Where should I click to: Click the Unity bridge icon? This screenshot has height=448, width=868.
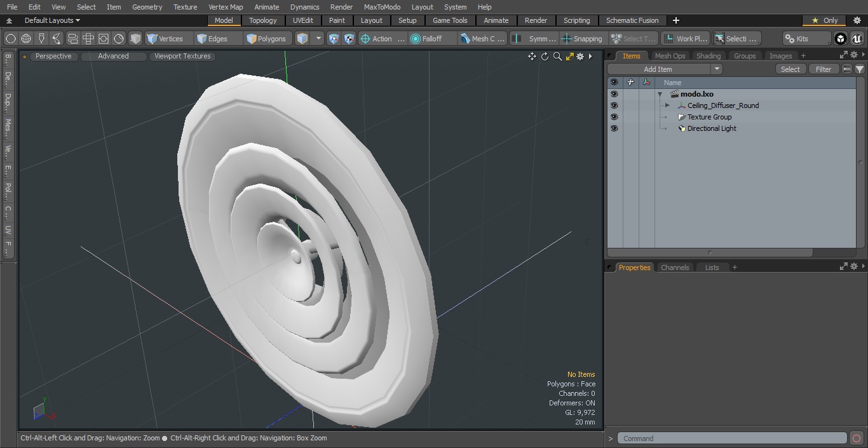pos(841,39)
